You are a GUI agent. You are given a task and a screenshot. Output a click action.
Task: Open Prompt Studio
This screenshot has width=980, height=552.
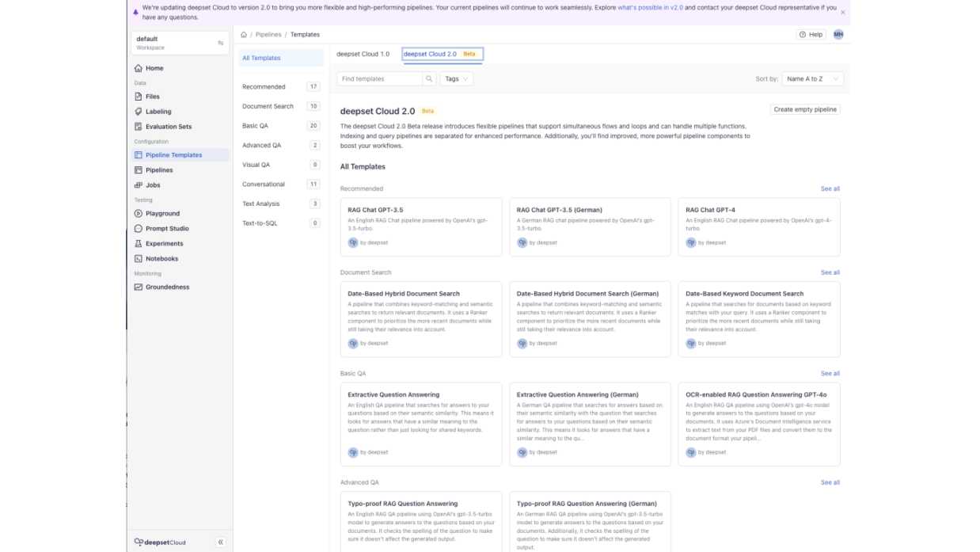(166, 229)
